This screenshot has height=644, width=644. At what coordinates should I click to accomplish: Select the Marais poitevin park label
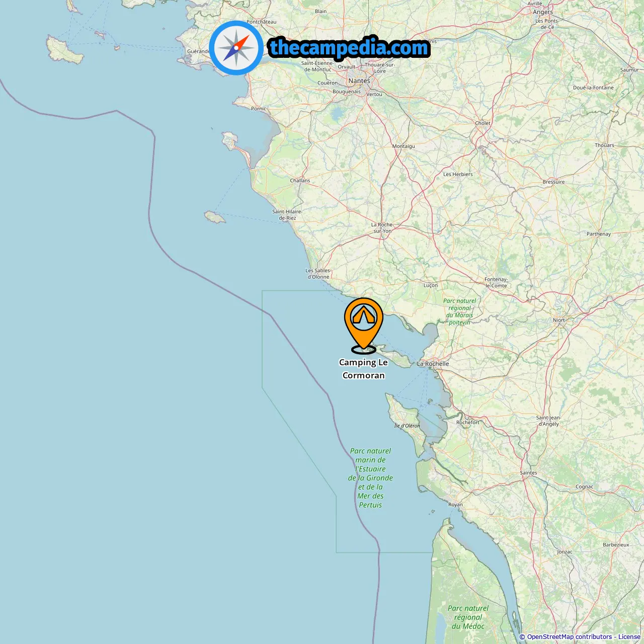click(x=459, y=311)
